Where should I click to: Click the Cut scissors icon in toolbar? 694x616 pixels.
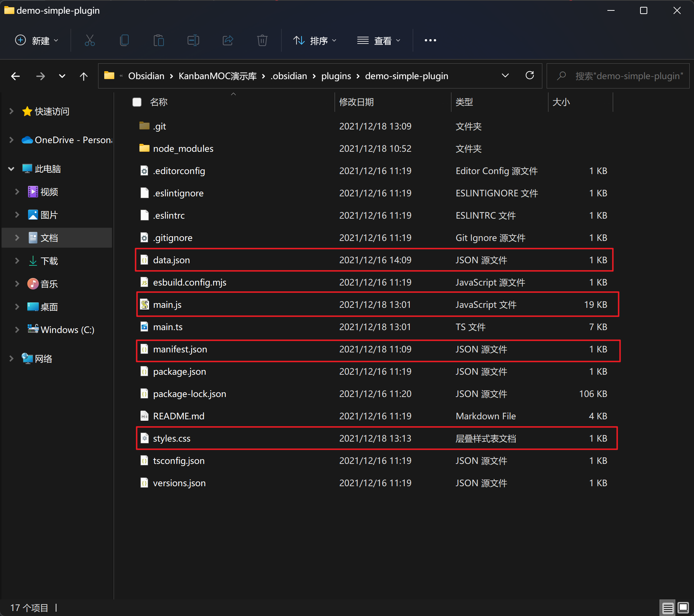[89, 40]
